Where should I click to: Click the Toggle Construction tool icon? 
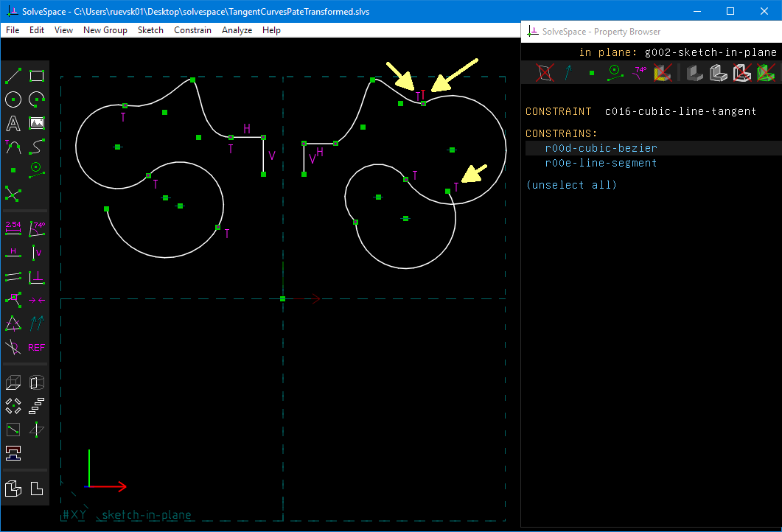(37, 170)
